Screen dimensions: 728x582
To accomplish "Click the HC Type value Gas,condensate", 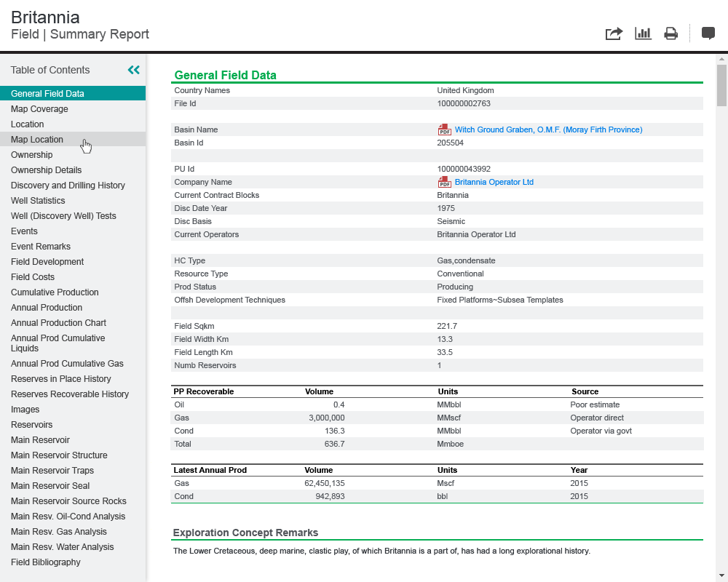I will (466, 261).
